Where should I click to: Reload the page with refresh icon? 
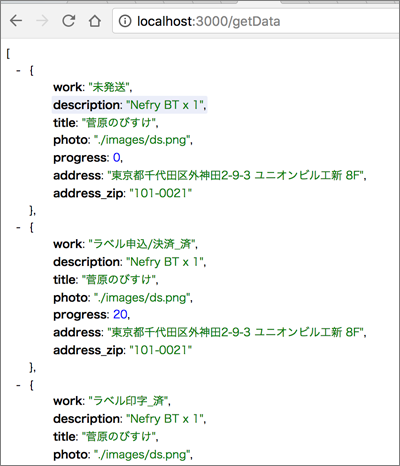69,21
